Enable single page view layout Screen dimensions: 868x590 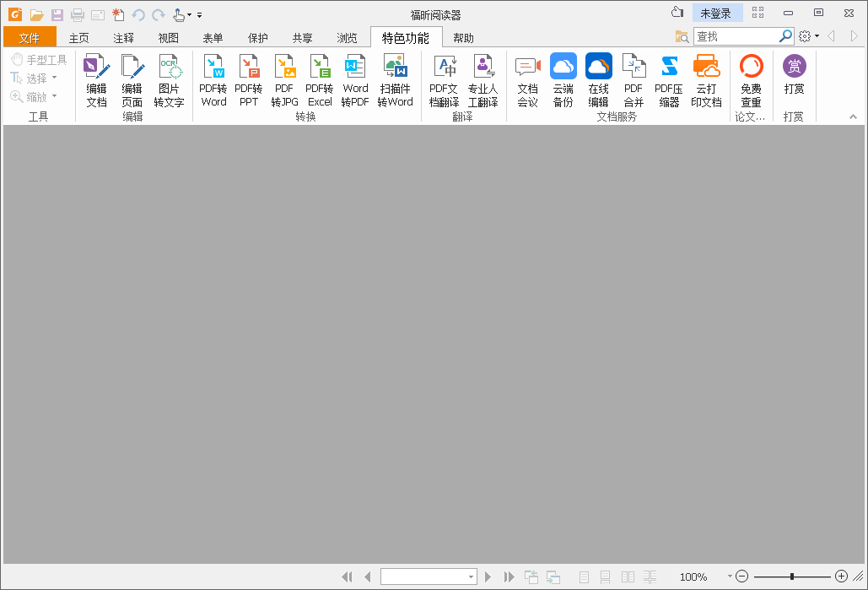(584, 577)
